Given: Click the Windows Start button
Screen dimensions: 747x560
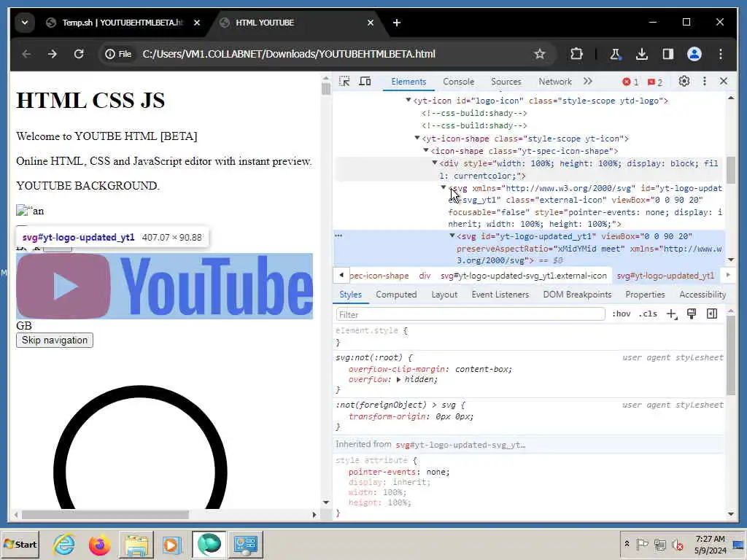Looking at the screenshot, I should coord(20,544).
